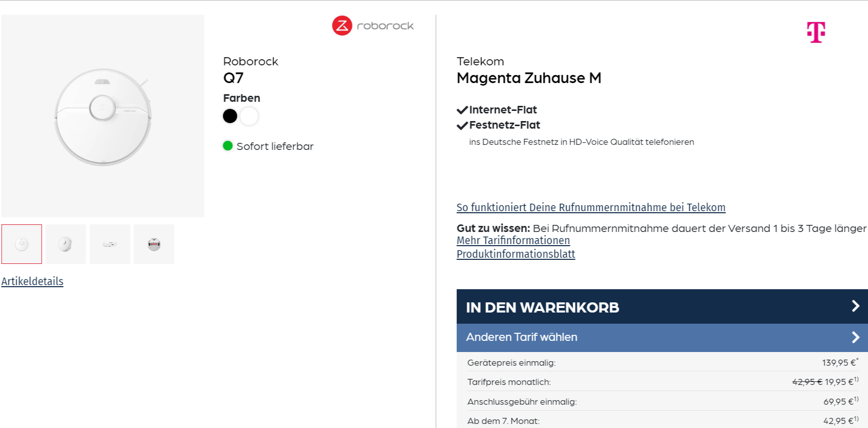Click the Farben label

point(241,98)
